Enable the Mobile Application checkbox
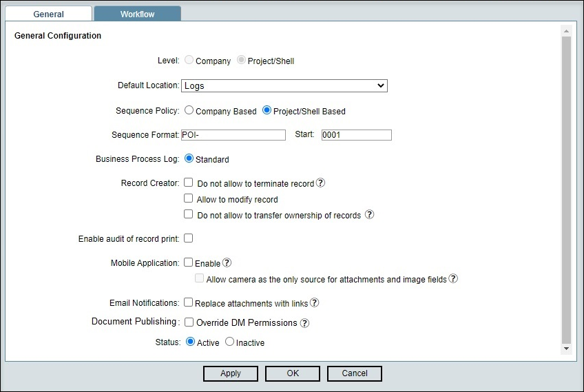This screenshot has width=584, height=392. [189, 262]
